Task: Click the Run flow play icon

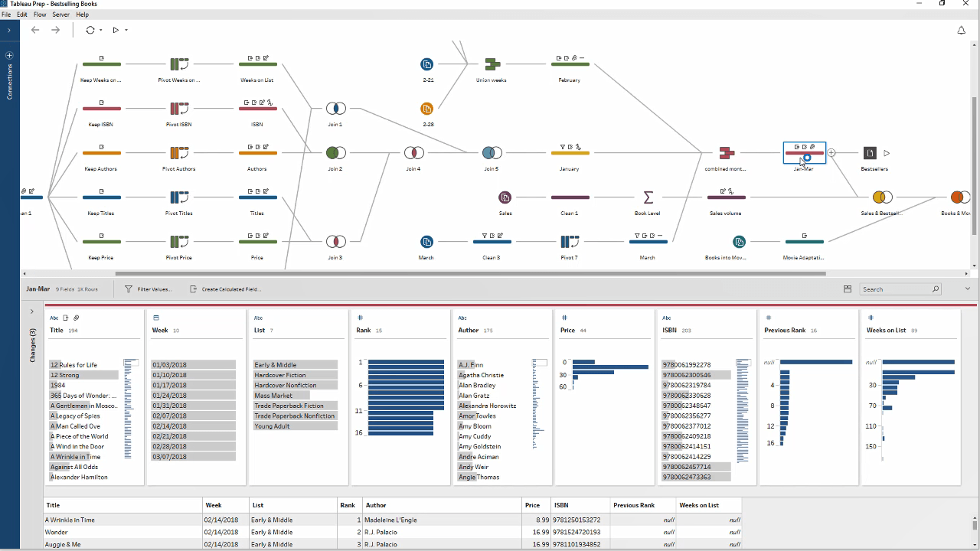Action: click(x=116, y=30)
